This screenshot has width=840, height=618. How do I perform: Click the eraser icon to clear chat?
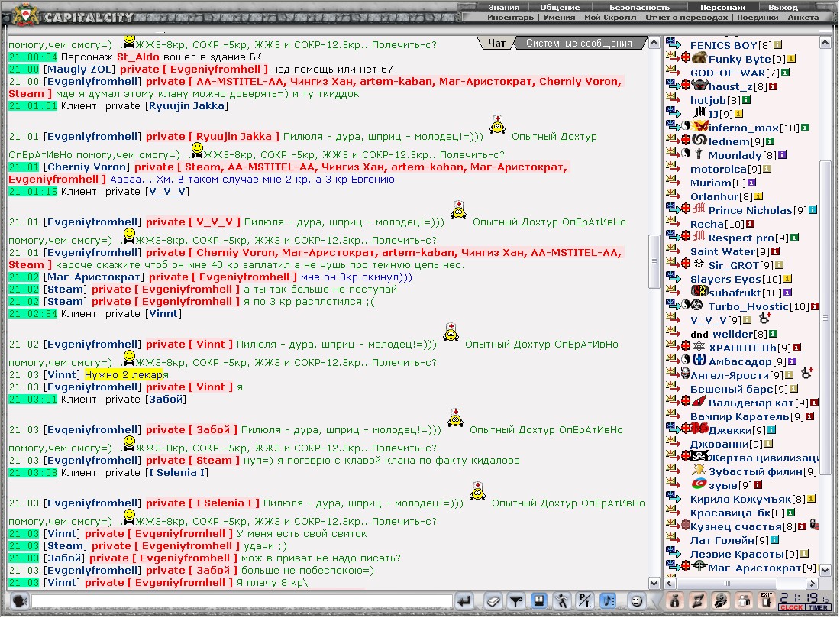click(x=493, y=601)
